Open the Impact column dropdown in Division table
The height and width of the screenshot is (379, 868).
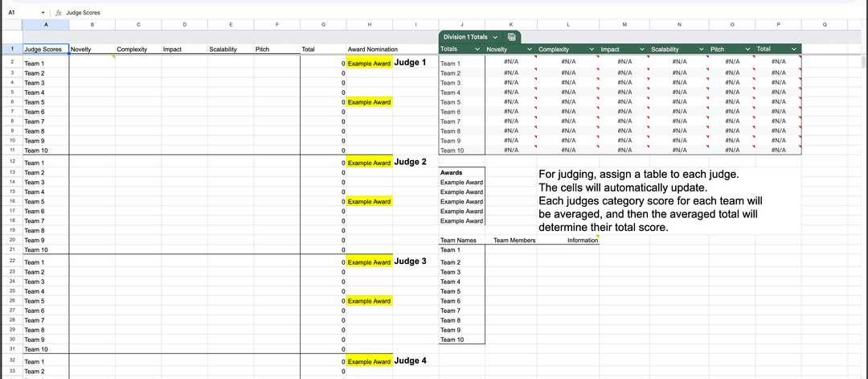tap(642, 49)
